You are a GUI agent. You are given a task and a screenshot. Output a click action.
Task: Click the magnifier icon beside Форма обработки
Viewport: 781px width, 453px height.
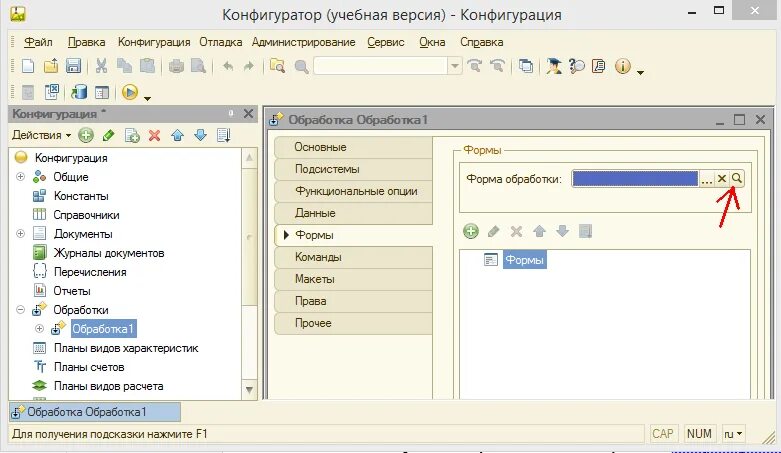737,178
